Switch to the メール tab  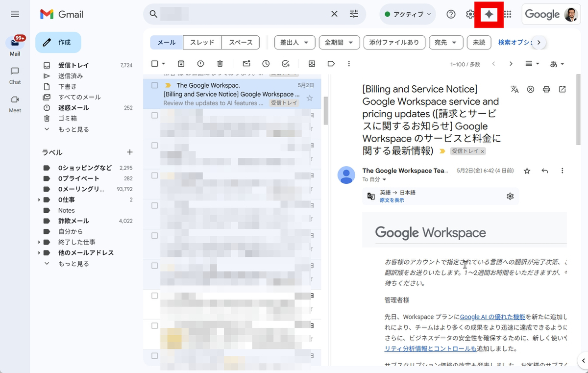click(x=167, y=43)
